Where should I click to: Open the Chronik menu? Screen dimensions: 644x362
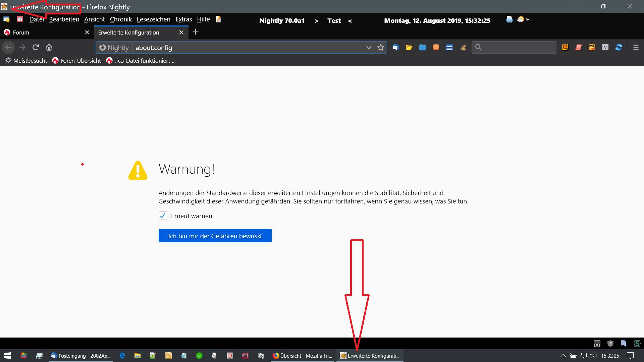click(121, 19)
